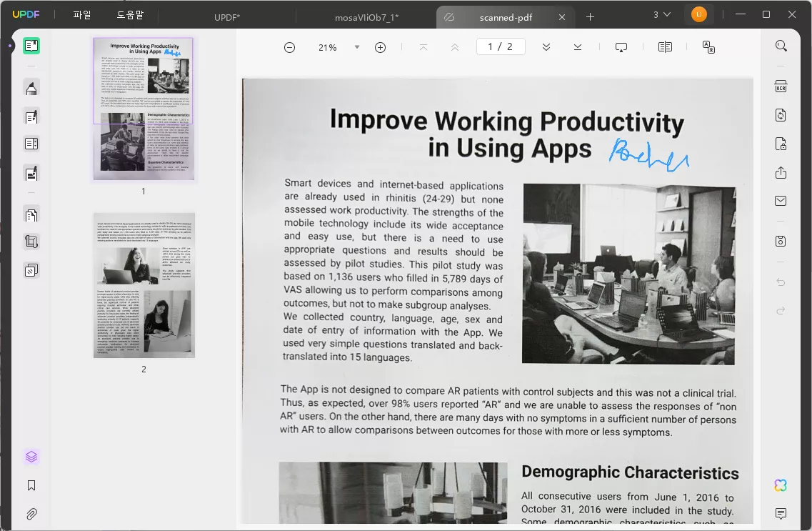812x531 pixels.
Task: Open the Fill & Sign tool
Action: pyautogui.click(x=31, y=173)
